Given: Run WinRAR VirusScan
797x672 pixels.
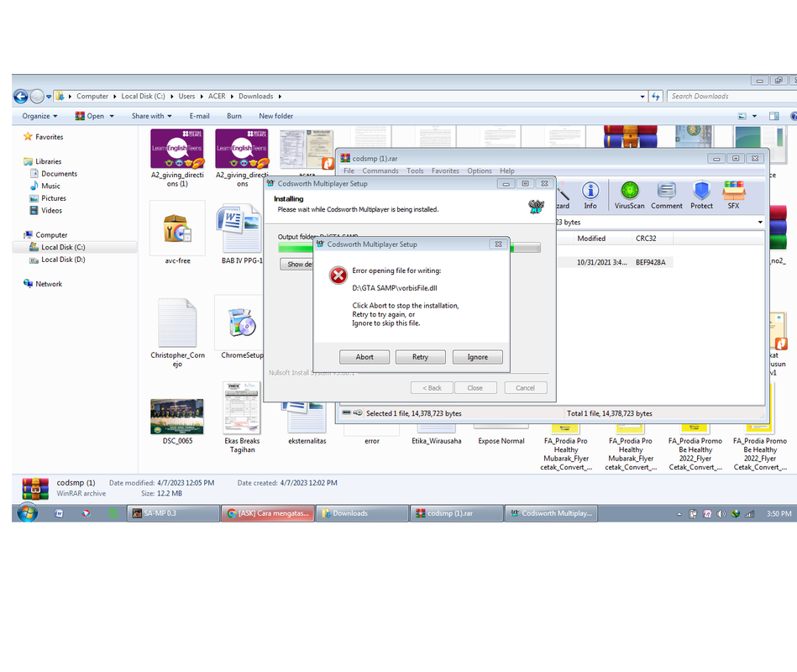Looking at the screenshot, I should pyautogui.click(x=629, y=196).
